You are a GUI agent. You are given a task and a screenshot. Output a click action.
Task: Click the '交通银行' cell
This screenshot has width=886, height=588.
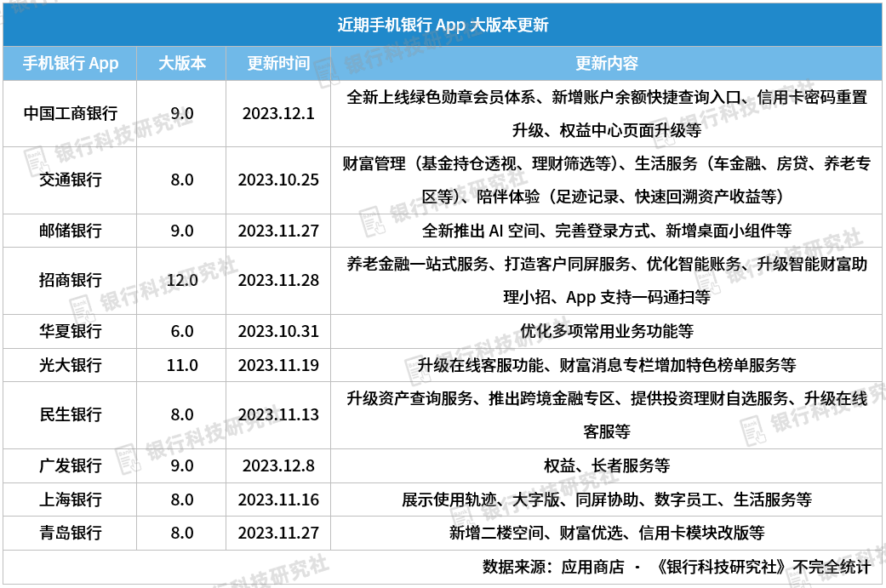[x=71, y=180]
